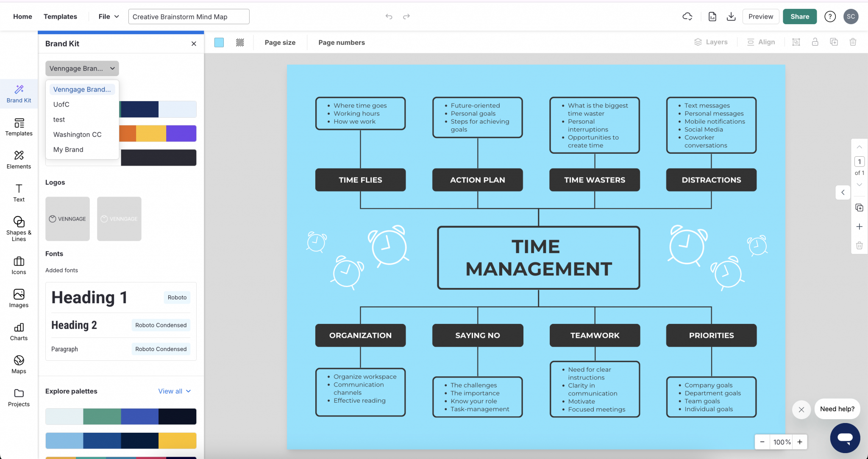Switch to the Templates menu item
The image size is (868, 459).
pos(61,17)
